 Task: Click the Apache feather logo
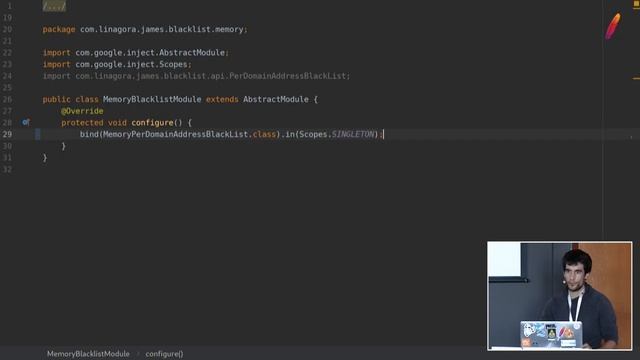tap(613, 27)
